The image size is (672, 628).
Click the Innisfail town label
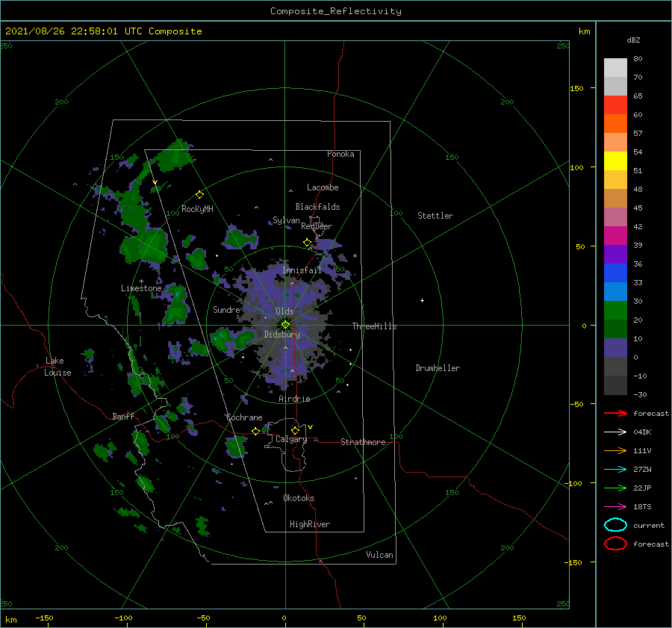pyautogui.click(x=302, y=270)
